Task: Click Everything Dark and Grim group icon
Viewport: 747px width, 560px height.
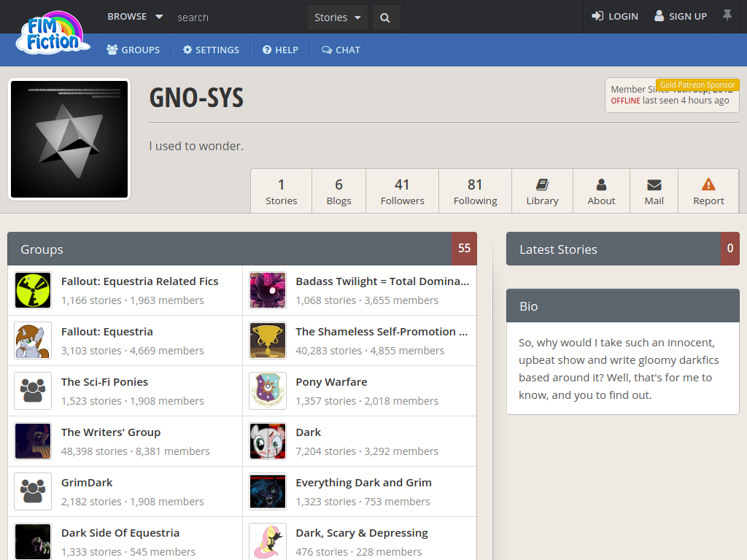Action: (x=268, y=491)
